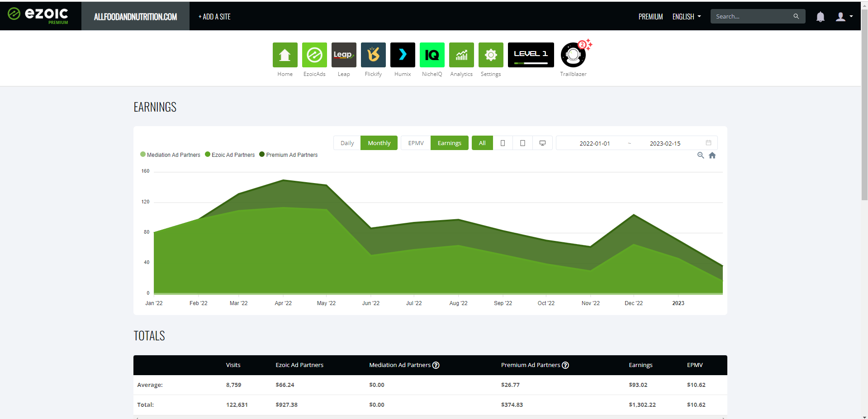Open the Leap tool icon
This screenshot has width=868, height=419.
[344, 55]
